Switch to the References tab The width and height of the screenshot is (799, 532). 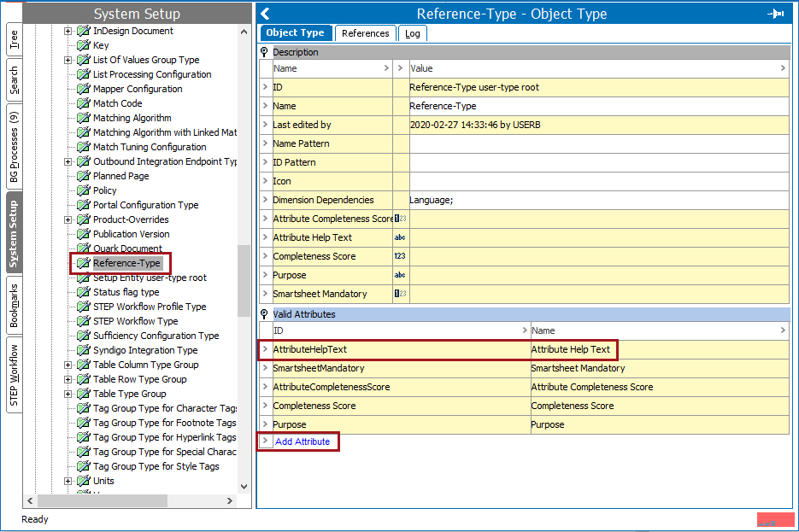(365, 33)
